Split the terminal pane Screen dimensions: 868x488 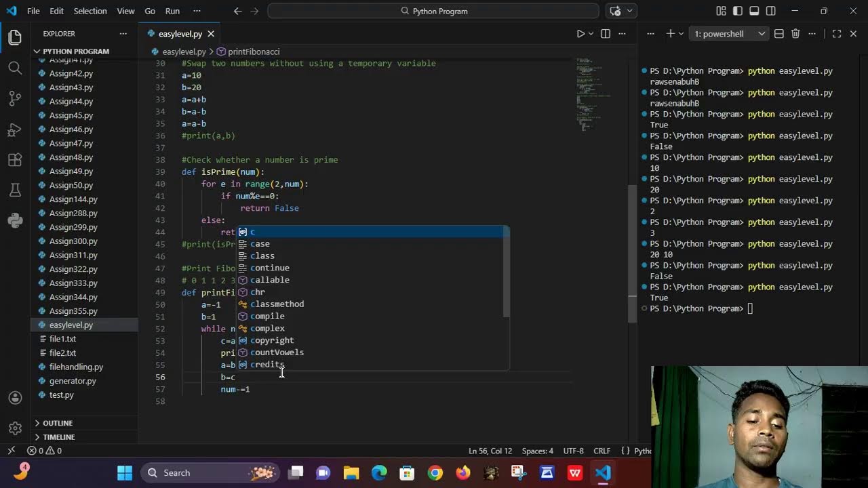coord(779,34)
